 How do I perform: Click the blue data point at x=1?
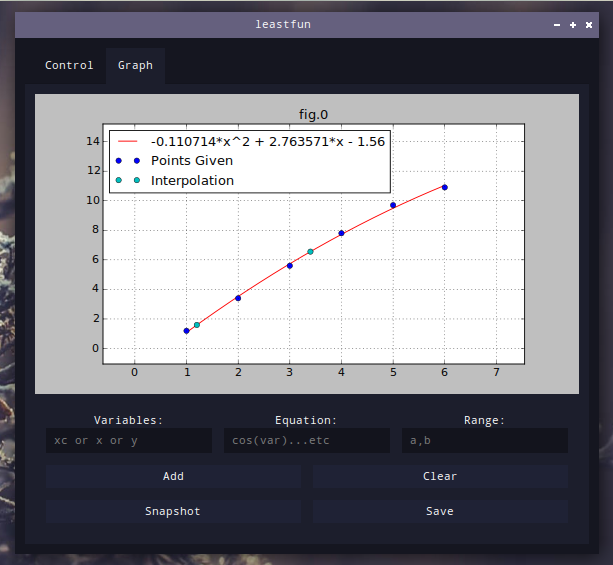tap(186, 331)
